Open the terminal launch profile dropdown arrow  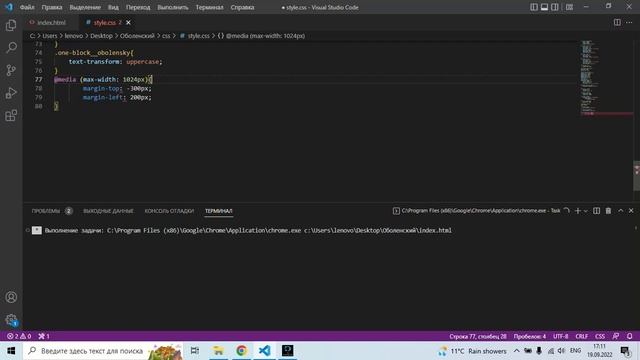585,211
